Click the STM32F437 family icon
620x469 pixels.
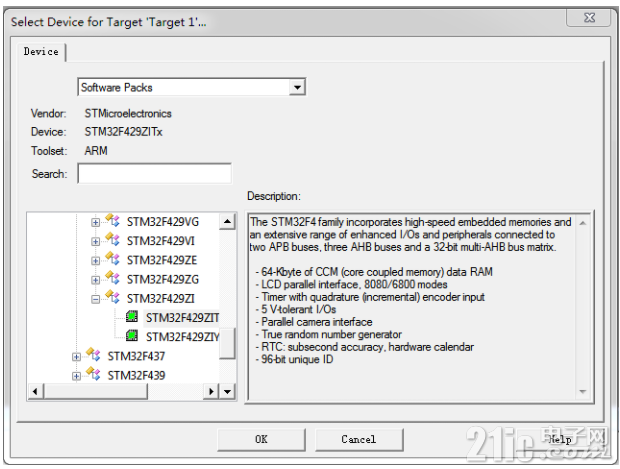click(93, 355)
